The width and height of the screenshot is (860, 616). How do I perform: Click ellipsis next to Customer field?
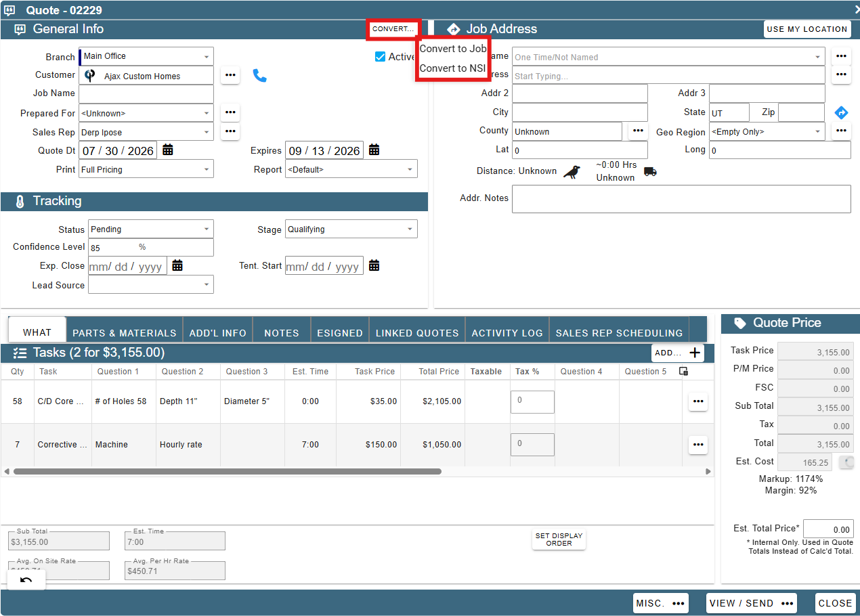(x=230, y=75)
